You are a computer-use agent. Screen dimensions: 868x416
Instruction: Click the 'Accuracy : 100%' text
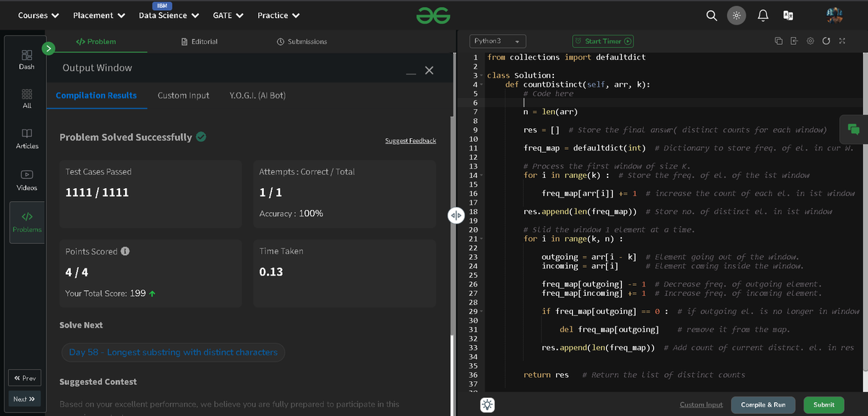(291, 214)
